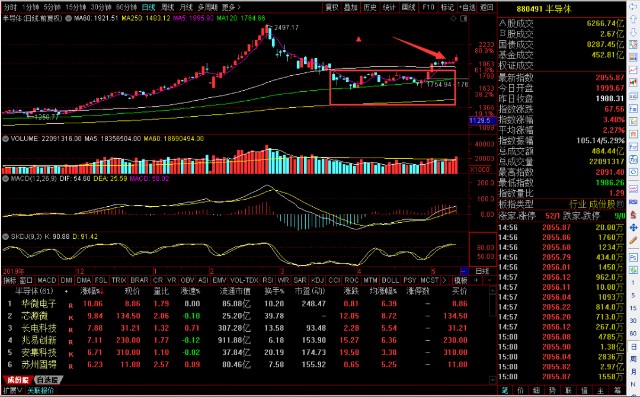Select 华微电子 row in constituent list
The width and height of the screenshot is (640, 397).
pyautogui.click(x=246, y=304)
